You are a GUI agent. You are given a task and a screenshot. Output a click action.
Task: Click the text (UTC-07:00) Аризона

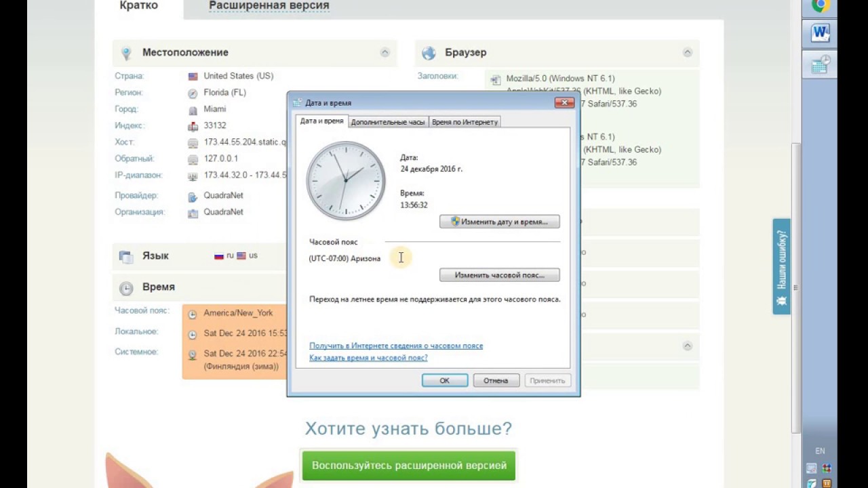click(344, 258)
